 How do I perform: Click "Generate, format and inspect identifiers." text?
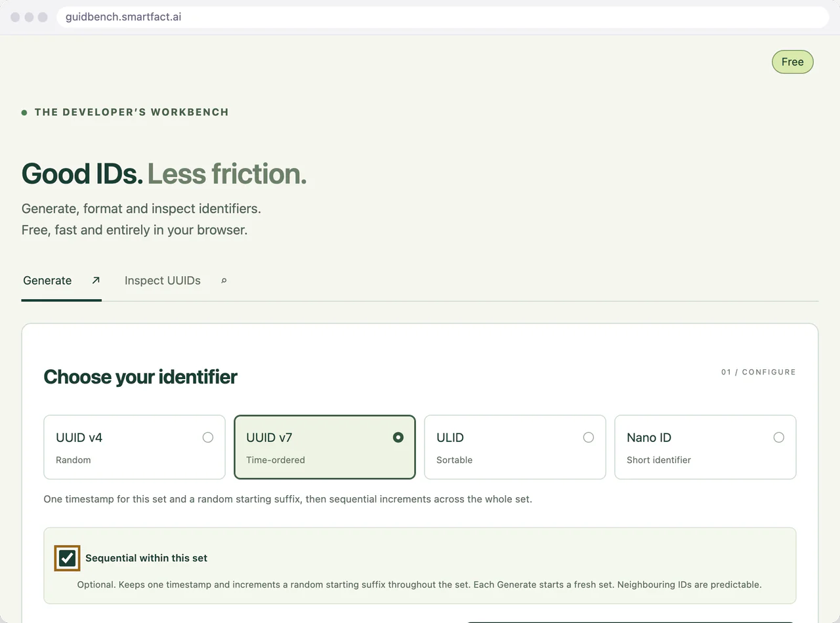[x=142, y=209]
